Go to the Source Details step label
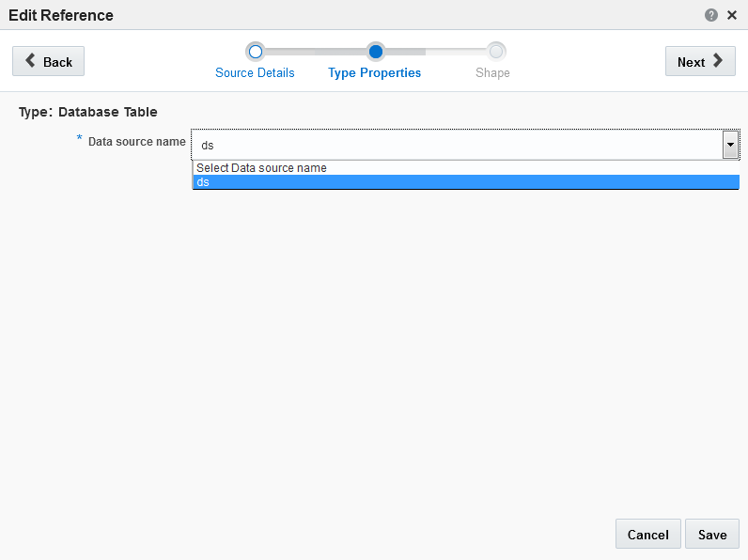 [x=255, y=73]
